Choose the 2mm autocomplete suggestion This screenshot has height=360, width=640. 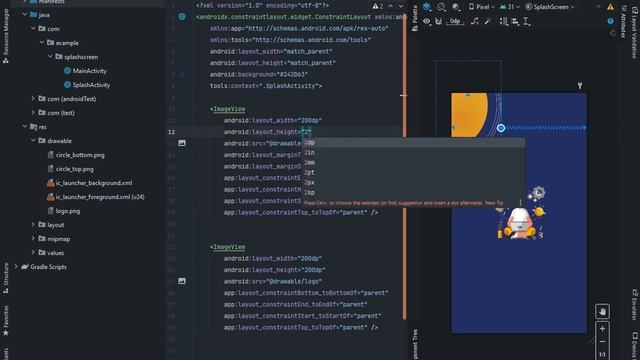(413, 162)
